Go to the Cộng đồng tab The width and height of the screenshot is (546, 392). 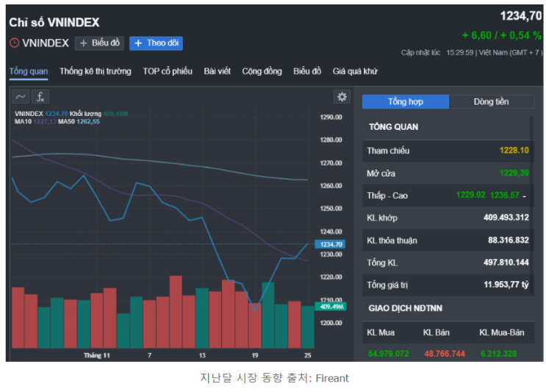(262, 72)
